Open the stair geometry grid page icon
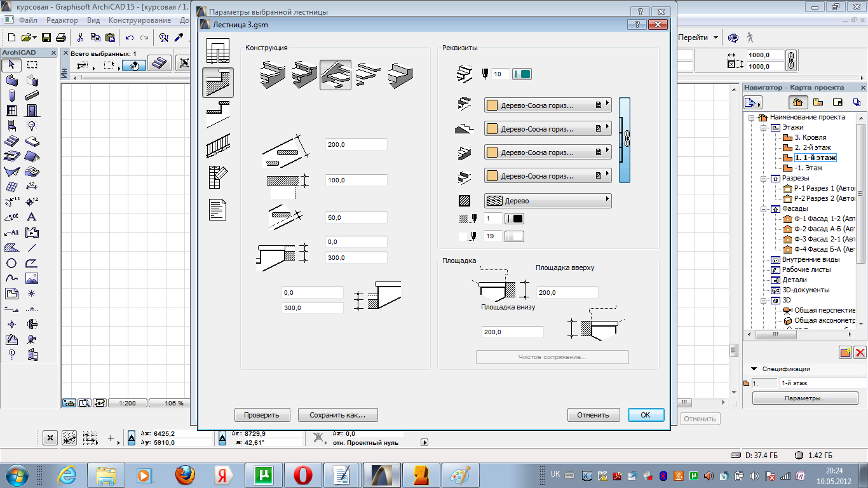Screen dimensions: 868x488 point(218,50)
